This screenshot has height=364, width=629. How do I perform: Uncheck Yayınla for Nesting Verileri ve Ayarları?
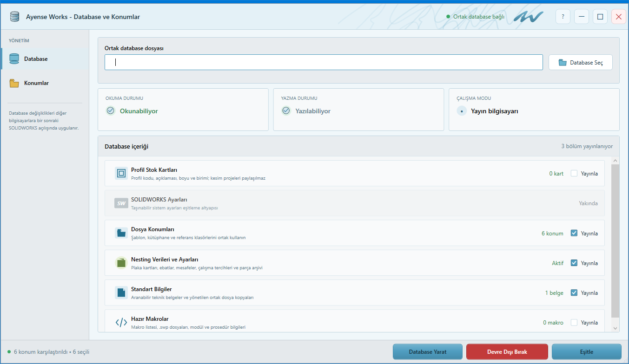coord(574,263)
